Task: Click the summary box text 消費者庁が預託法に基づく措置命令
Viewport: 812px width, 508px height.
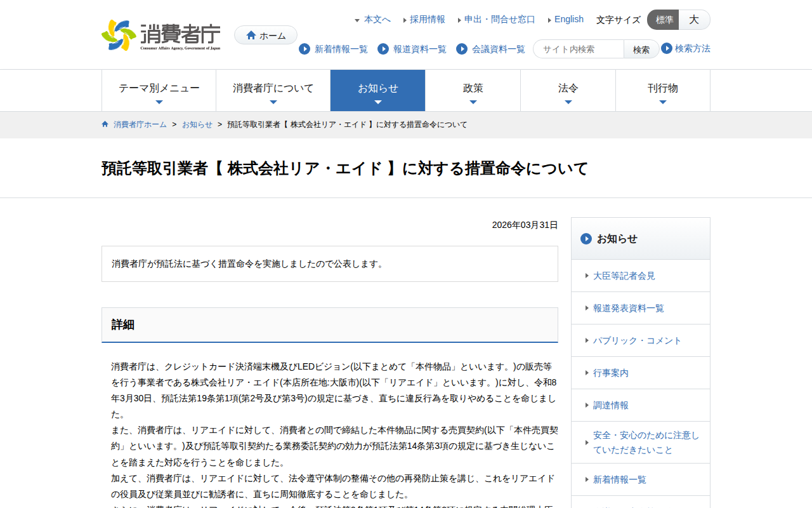Action: point(249,264)
